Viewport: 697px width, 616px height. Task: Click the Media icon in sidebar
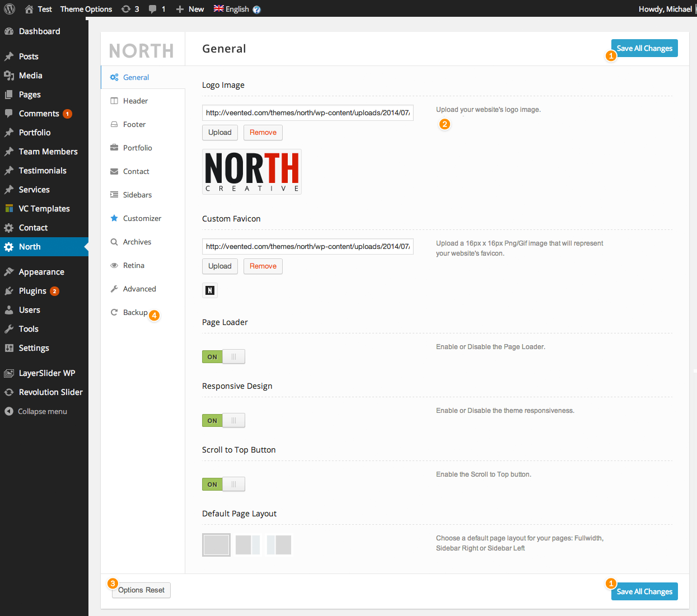coord(9,76)
